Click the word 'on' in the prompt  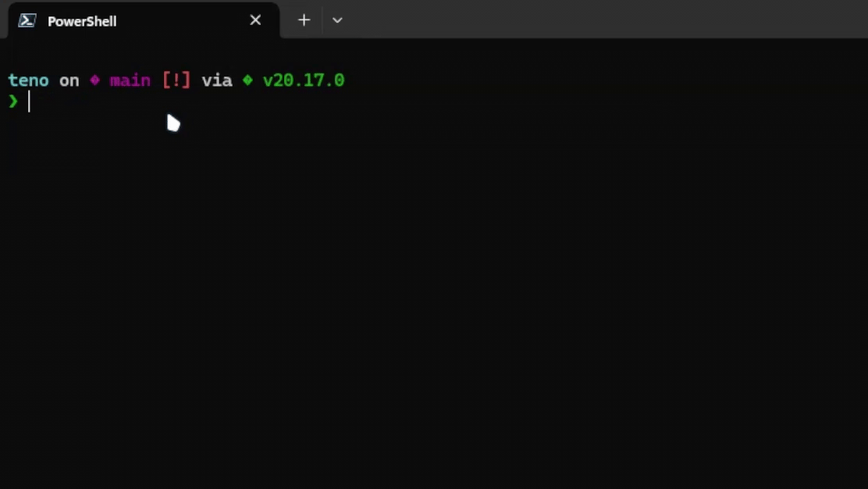tap(69, 81)
